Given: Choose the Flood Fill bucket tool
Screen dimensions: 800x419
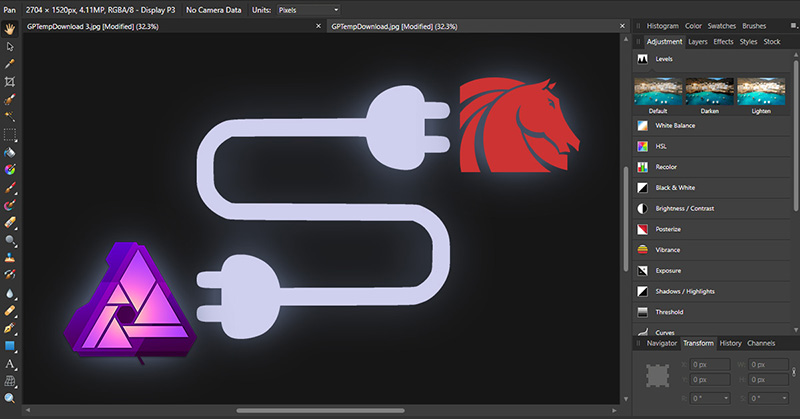Looking at the screenshot, I should (x=10, y=152).
